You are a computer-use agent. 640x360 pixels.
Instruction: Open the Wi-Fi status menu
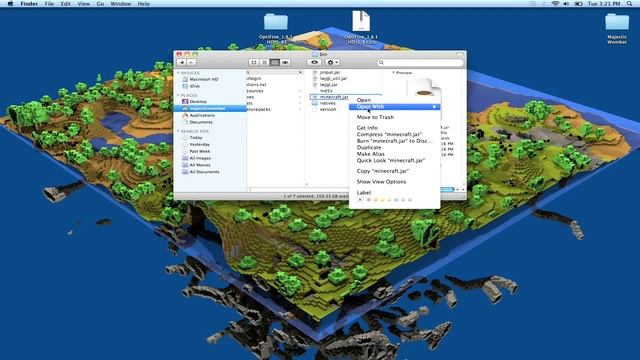click(x=555, y=4)
